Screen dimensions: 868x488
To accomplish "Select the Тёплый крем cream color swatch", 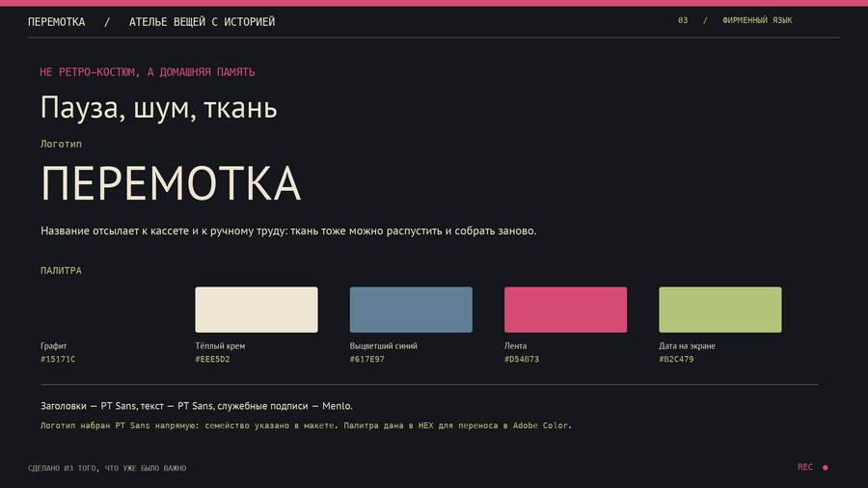I will point(257,310).
